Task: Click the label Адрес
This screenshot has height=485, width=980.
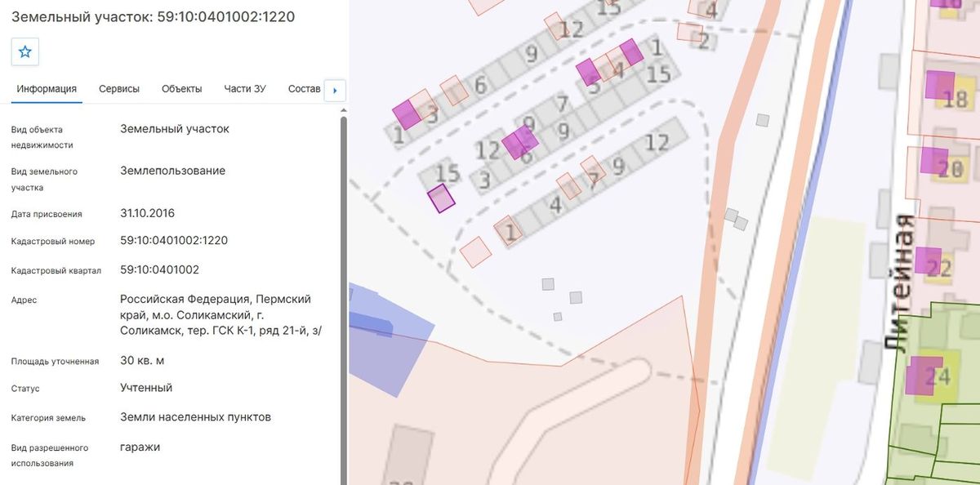Action: click(24, 300)
